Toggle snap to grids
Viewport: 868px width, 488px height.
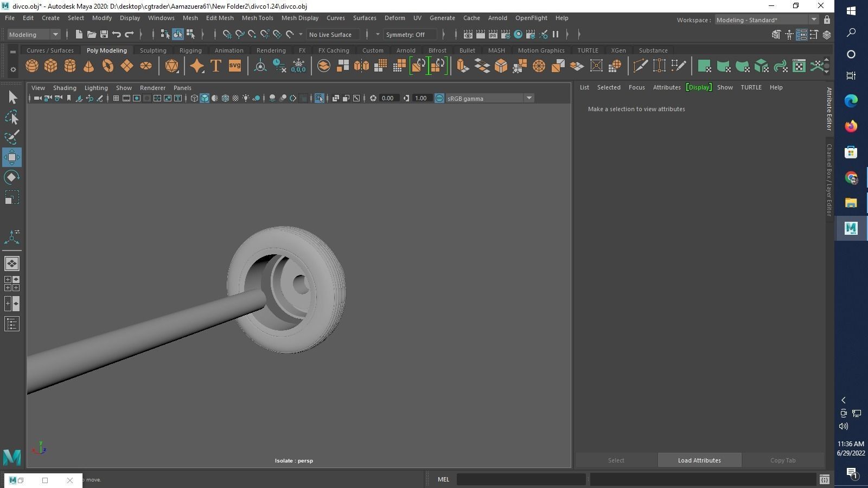click(227, 34)
